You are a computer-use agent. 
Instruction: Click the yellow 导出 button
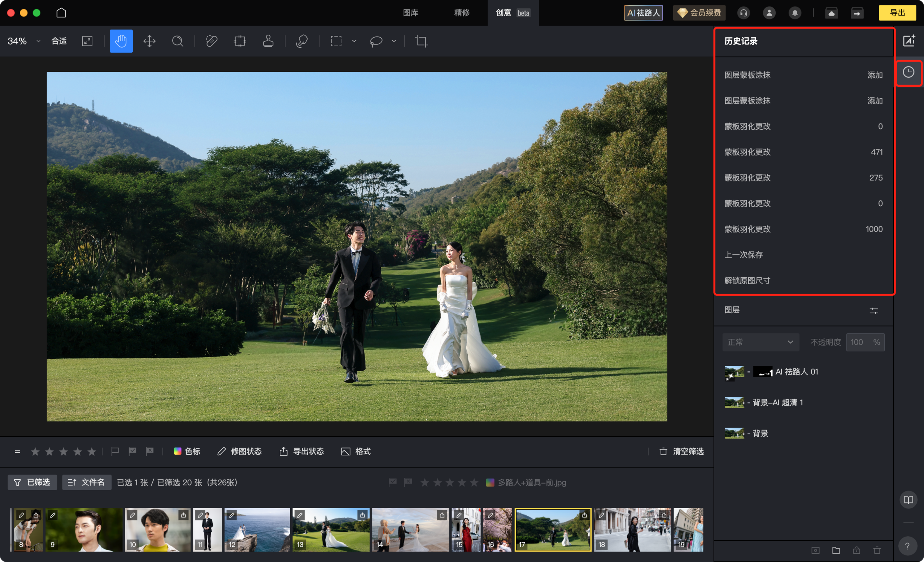(897, 13)
